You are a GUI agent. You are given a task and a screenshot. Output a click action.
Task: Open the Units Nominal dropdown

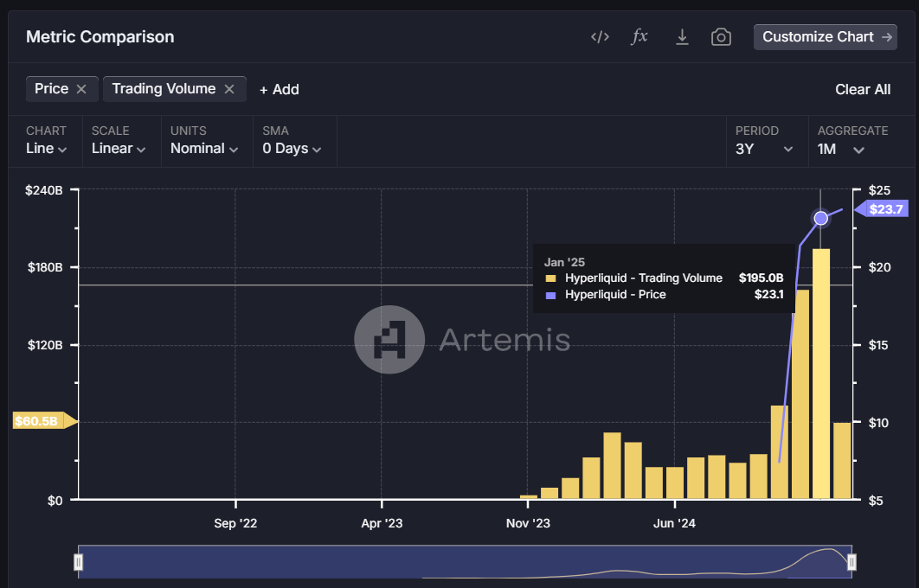[x=204, y=149]
